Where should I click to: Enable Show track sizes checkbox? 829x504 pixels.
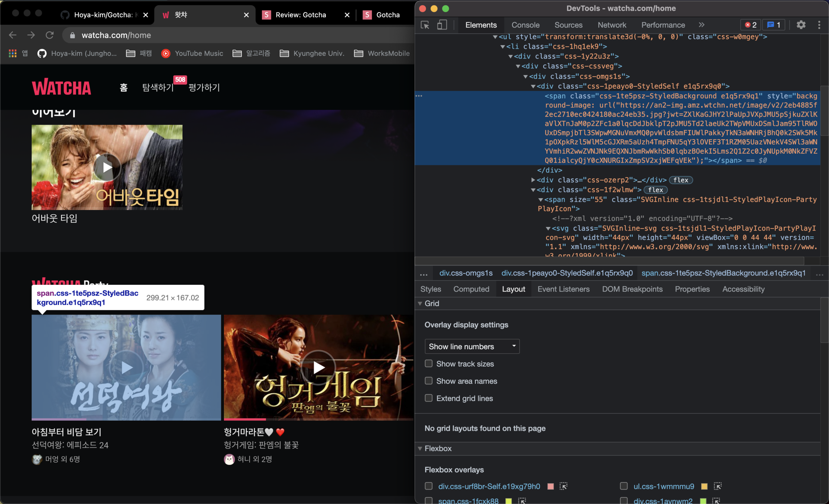point(429,364)
